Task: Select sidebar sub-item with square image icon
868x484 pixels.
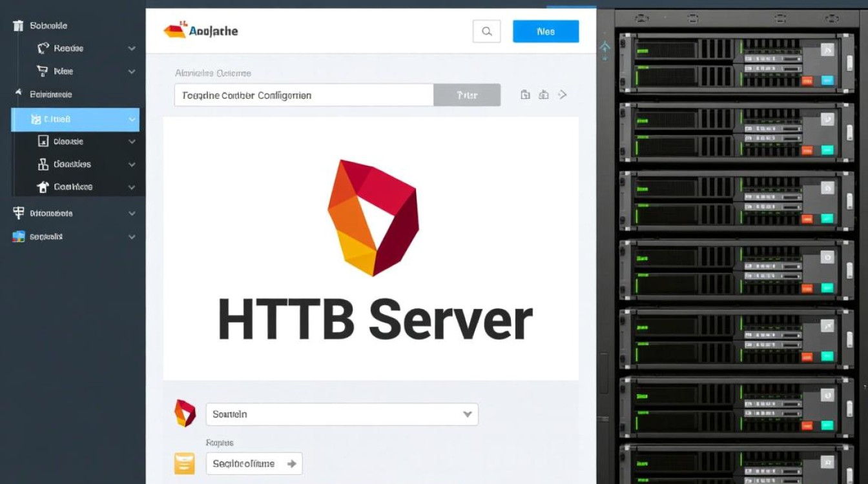Action: click(x=68, y=141)
